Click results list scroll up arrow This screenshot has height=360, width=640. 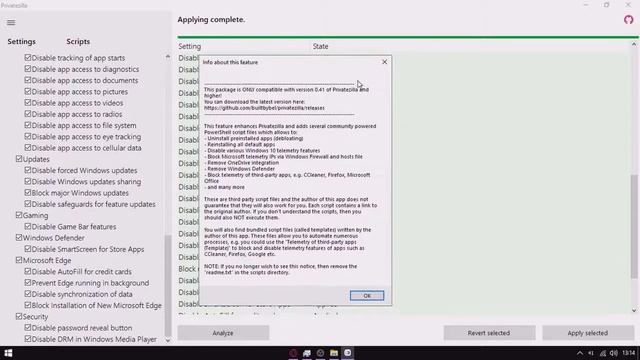tap(634, 44)
